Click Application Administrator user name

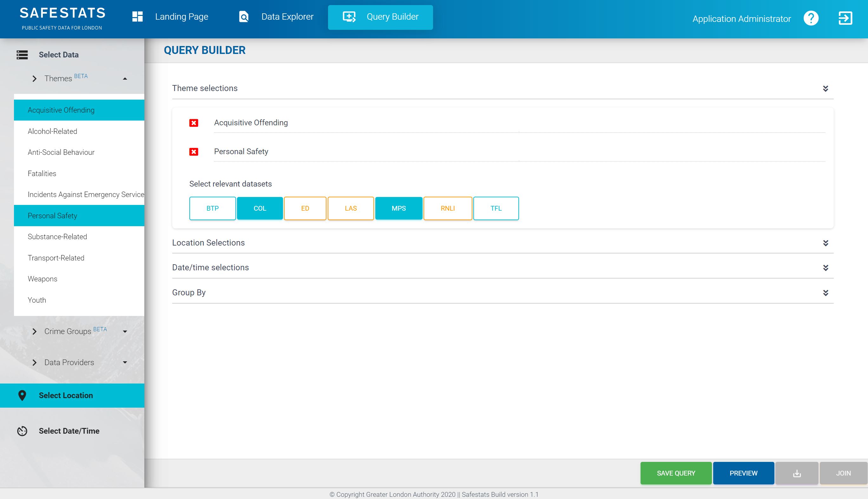pyautogui.click(x=741, y=18)
